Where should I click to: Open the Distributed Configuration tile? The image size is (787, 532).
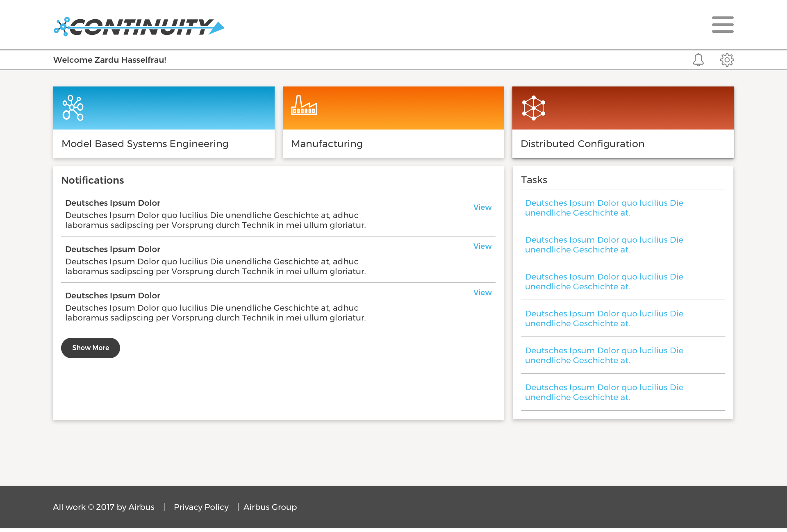582,144
